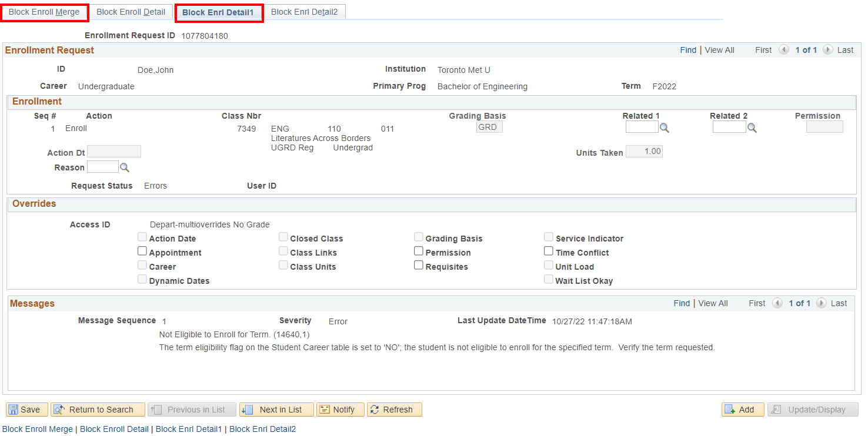Screen dimensions: 868x436
Task: Click View All link in Enrollment Request header
Action: (x=719, y=50)
